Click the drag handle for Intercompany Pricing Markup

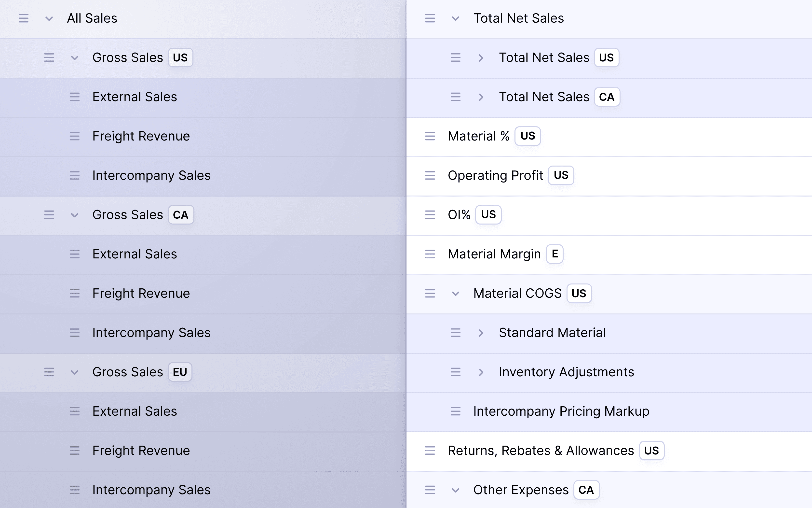456,411
